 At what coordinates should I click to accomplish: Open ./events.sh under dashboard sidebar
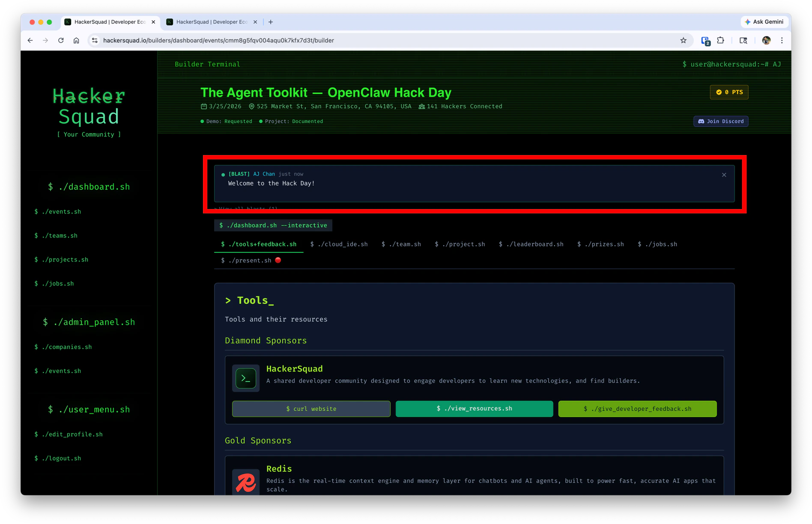point(58,212)
